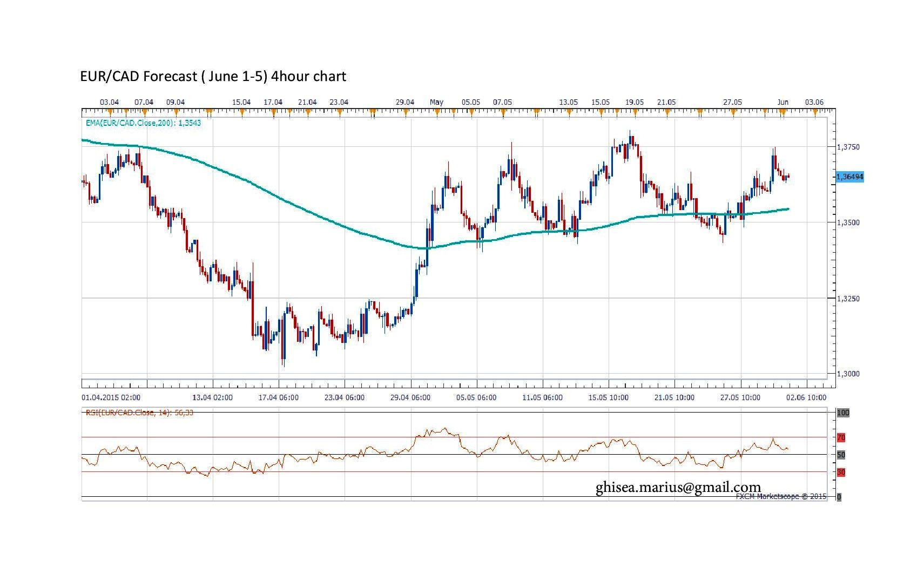Click the EMA(EUR/CAD.Close,200) indicator label

click(143, 123)
